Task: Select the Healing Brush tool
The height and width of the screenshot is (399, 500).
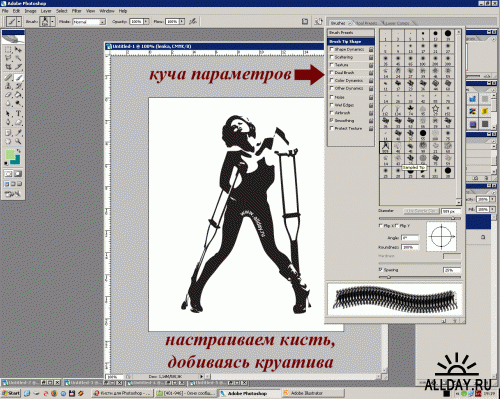Action: (x=8, y=78)
